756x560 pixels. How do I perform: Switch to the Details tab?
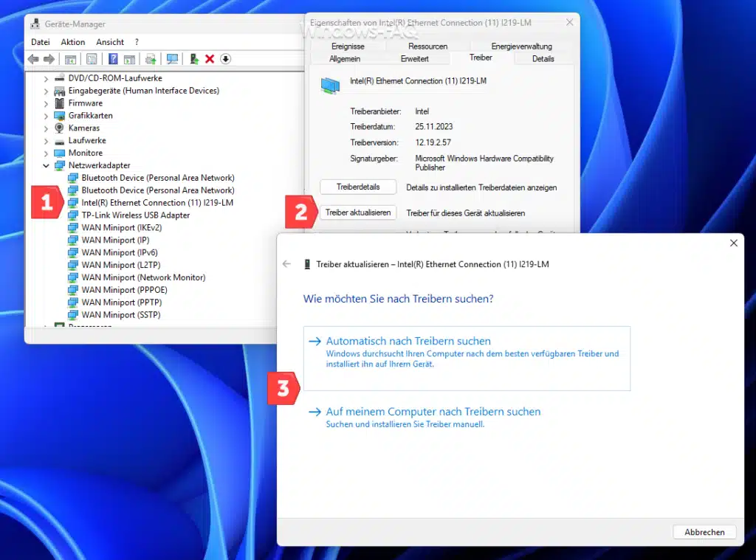point(543,59)
